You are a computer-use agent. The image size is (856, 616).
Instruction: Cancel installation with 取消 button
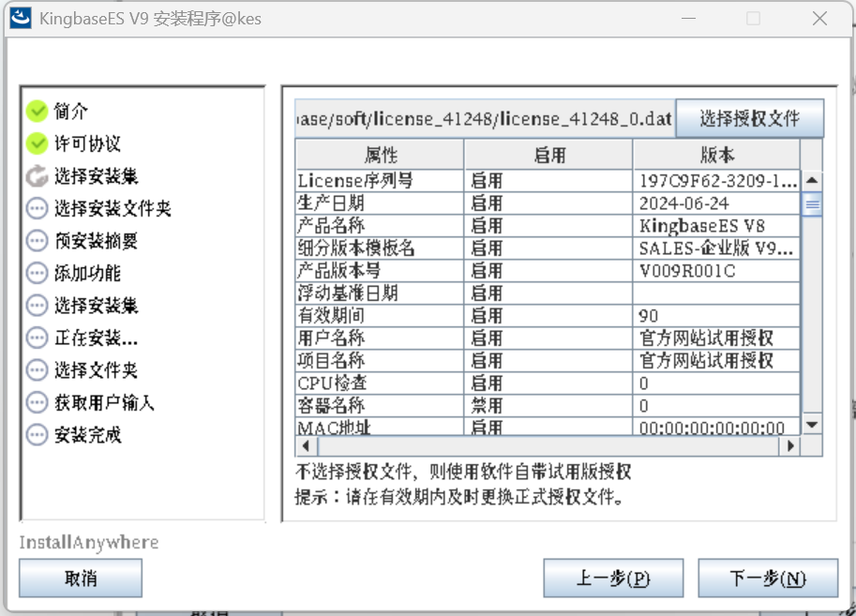point(81,578)
